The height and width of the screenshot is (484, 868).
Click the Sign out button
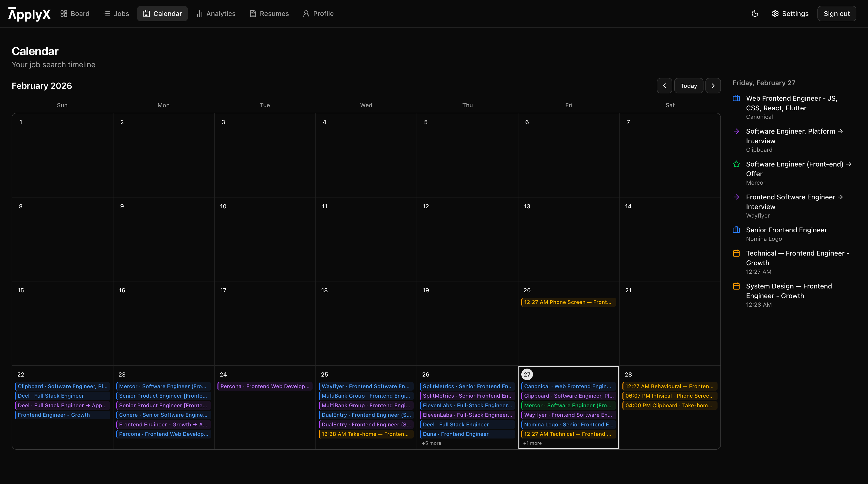click(836, 14)
